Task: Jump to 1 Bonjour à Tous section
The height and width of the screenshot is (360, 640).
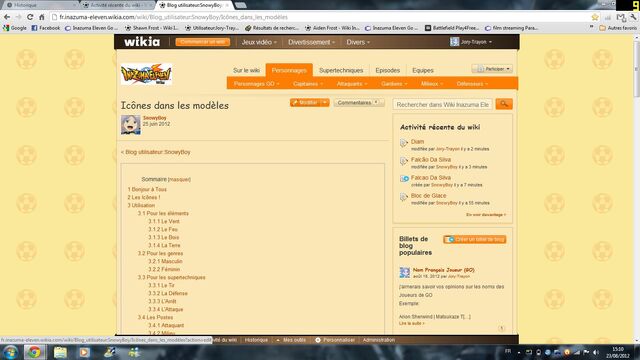Action: [x=147, y=189]
